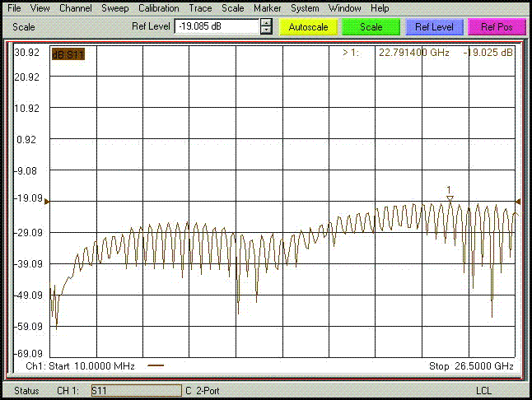The height and width of the screenshot is (400, 532).
Task: Click the Status label in status bar
Action: (x=26, y=391)
